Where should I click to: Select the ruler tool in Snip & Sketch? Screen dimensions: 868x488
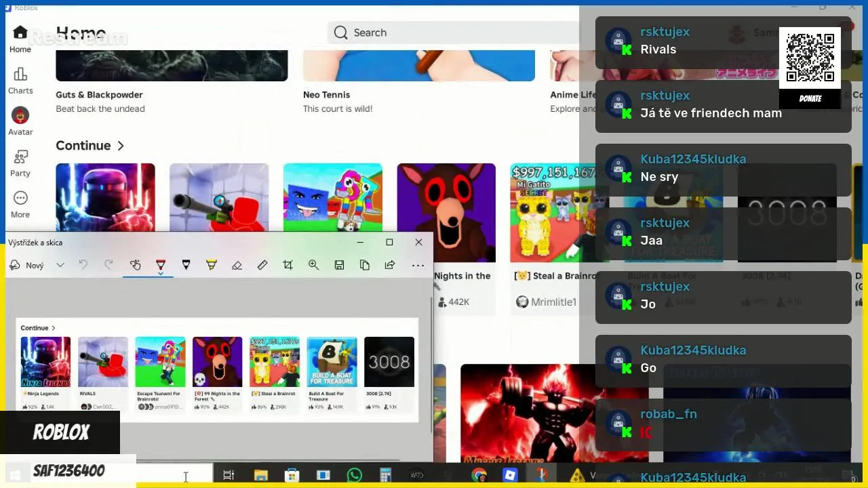tap(262, 265)
